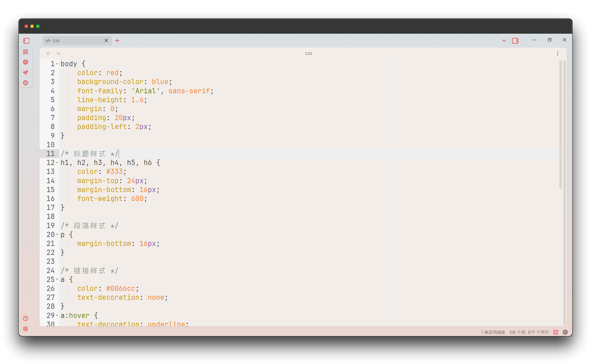The image size is (591, 364).
Task: Open the tab list dropdown chevron
Action: [x=504, y=41]
